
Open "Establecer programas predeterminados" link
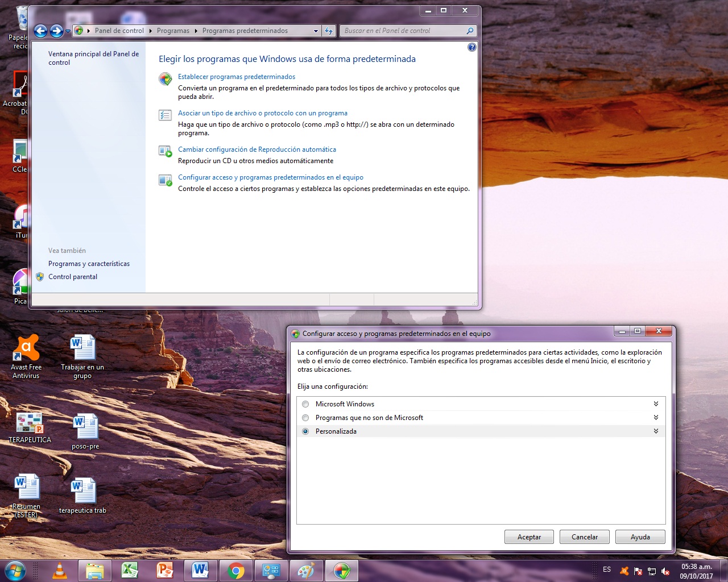[x=237, y=76]
